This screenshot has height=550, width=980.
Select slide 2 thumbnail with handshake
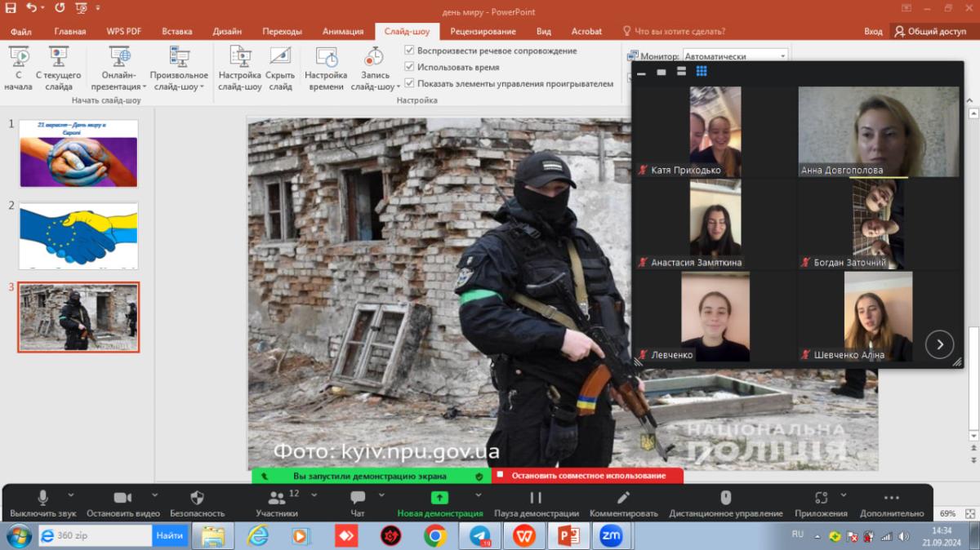coord(78,236)
